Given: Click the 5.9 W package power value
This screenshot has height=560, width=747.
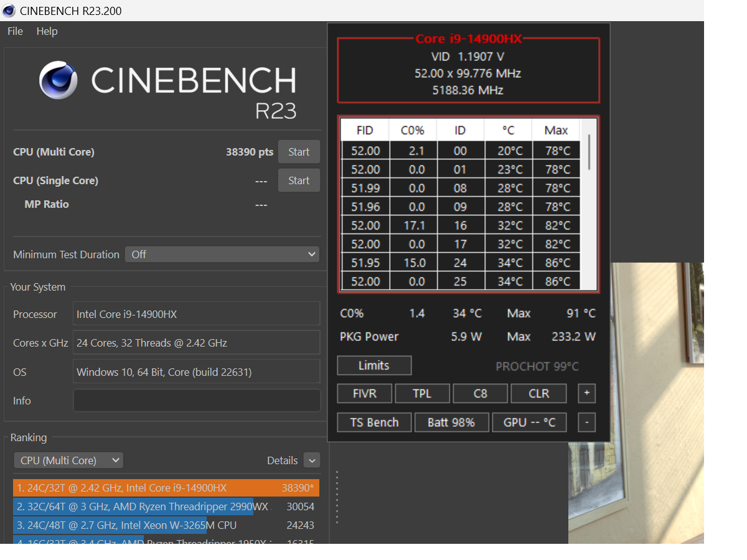Looking at the screenshot, I should coord(466,337).
